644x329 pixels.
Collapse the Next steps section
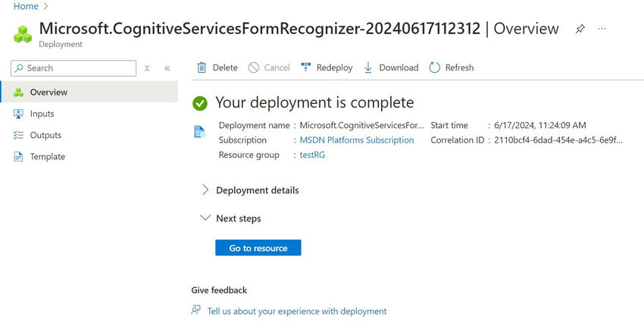[x=205, y=218]
